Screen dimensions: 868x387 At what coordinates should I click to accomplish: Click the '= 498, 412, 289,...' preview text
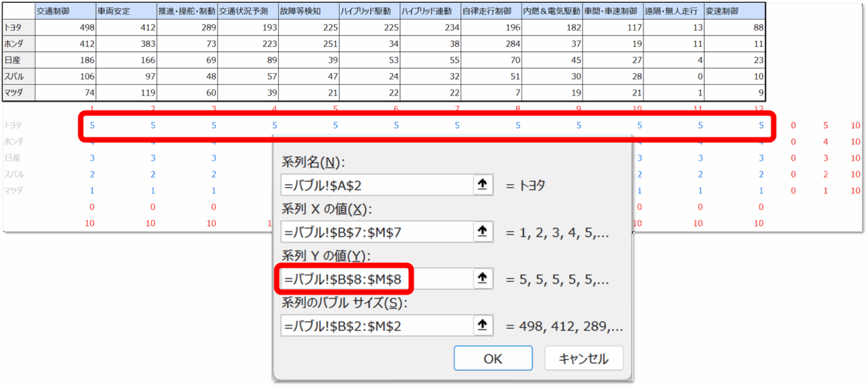[x=564, y=326]
